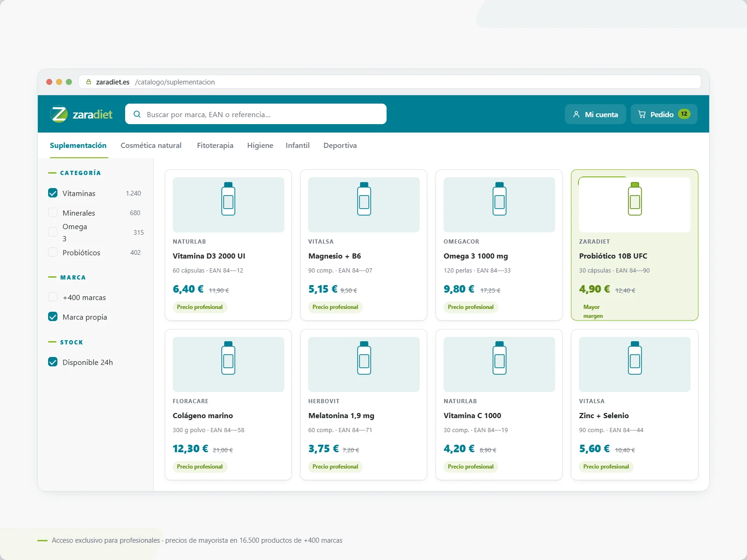Click Precio profesional badge on Vitamina C 1000
Screen dimensions: 747x560
tap(471, 467)
